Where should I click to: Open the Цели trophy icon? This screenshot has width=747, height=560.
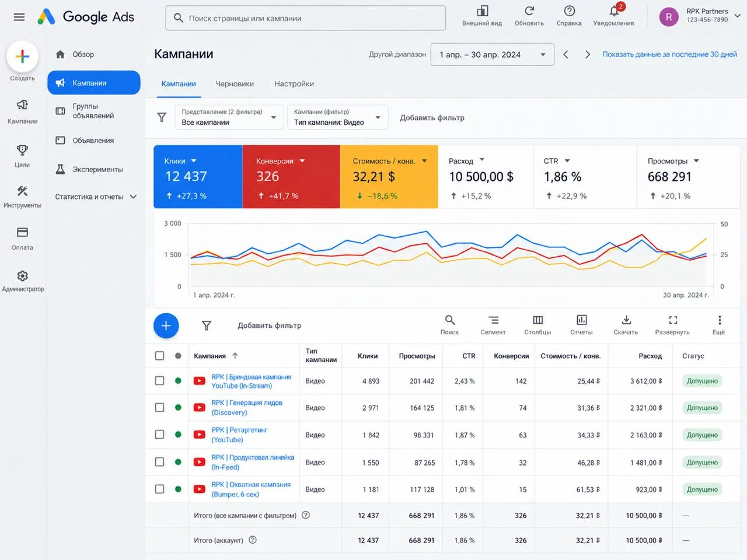coord(22,150)
